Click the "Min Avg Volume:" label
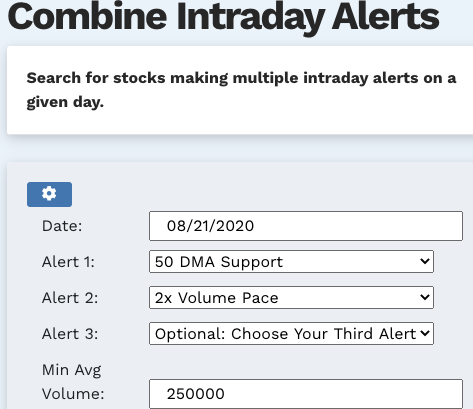This screenshot has width=473, height=409. (73, 382)
